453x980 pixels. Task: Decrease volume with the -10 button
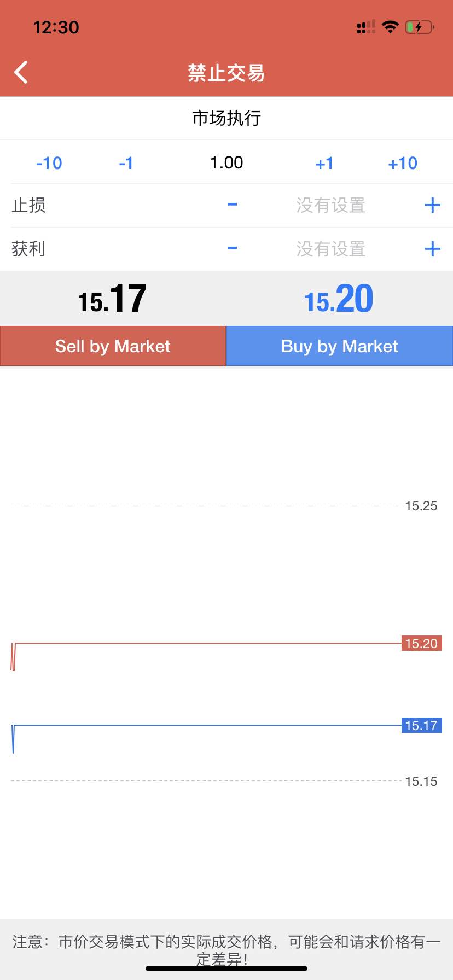49,163
